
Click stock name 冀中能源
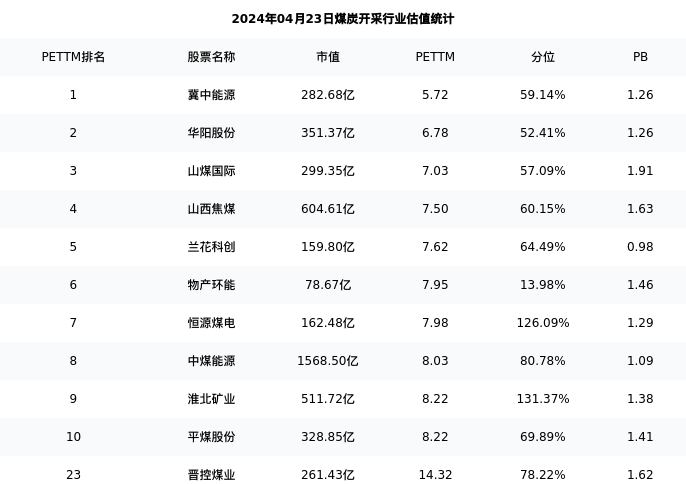(x=211, y=95)
